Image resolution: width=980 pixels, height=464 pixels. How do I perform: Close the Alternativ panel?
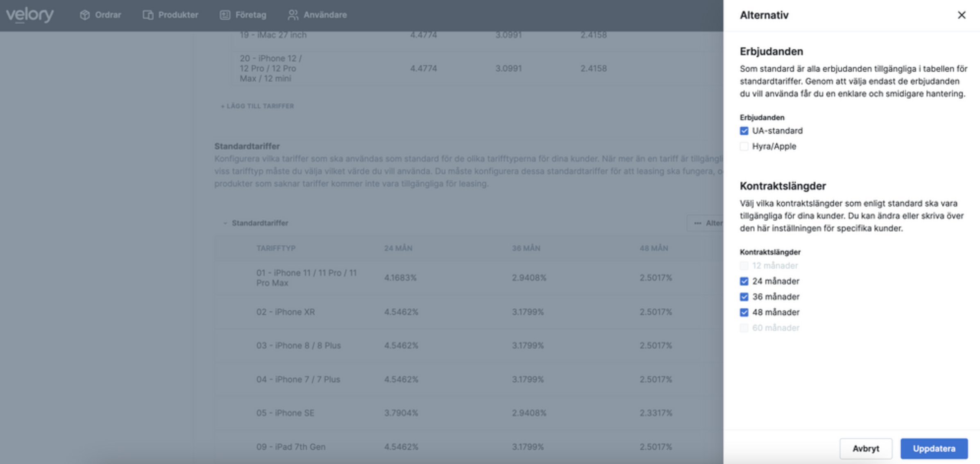[x=962, y=15]
